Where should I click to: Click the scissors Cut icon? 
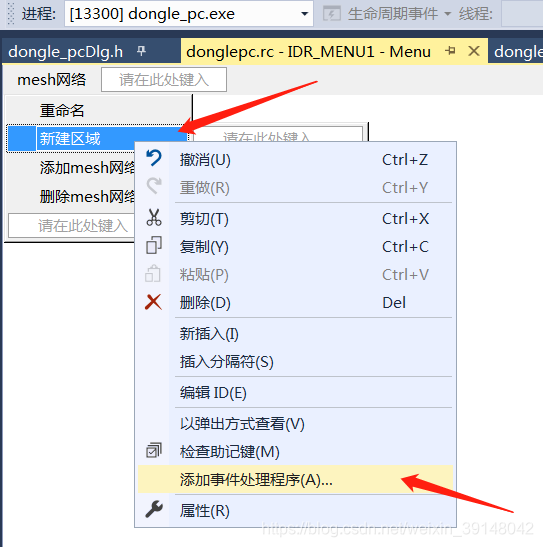pos(153,217)
